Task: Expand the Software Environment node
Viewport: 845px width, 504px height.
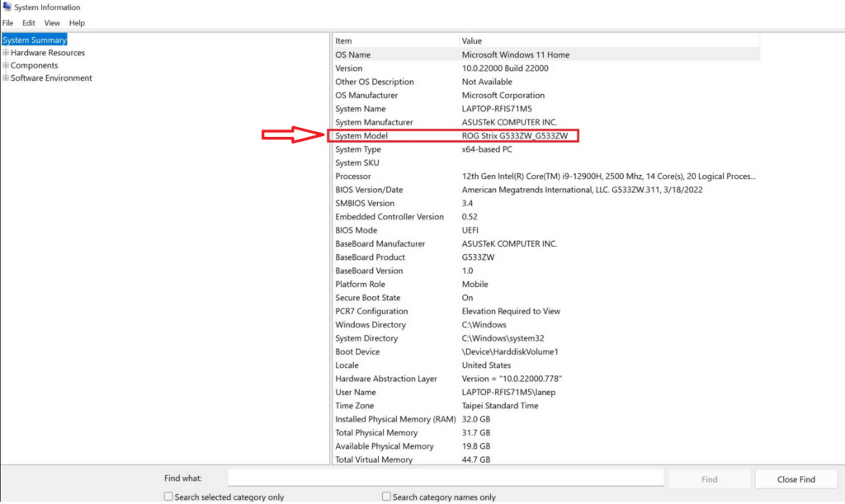Action: pos(6,78)
